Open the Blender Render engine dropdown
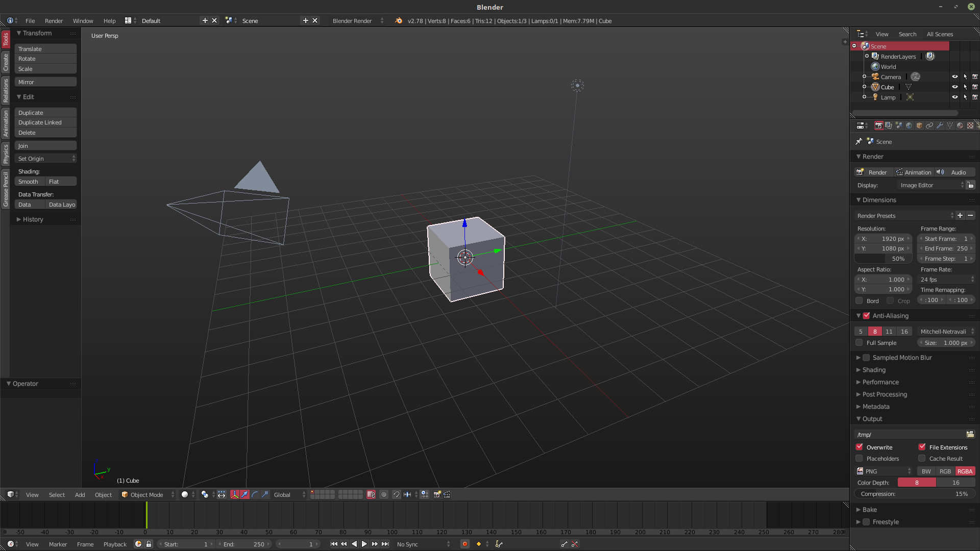 tap(357, 20)
